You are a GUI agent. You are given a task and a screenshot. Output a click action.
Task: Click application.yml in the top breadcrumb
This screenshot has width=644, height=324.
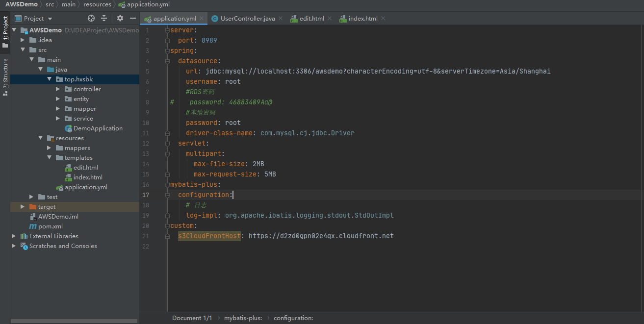(x=148, y=4)
